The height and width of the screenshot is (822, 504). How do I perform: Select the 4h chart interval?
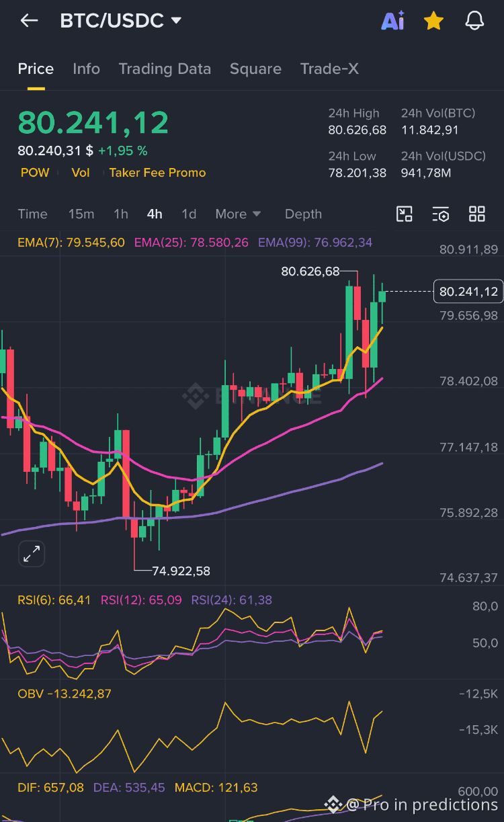coord(155,214)
